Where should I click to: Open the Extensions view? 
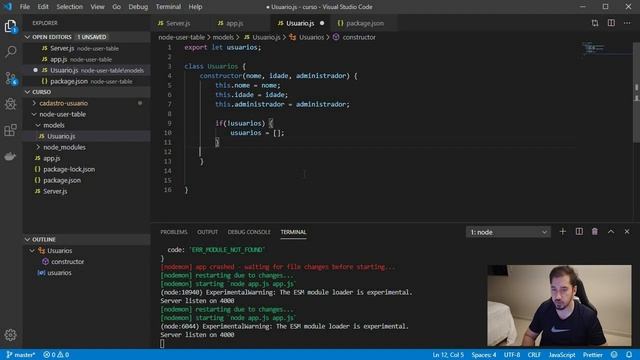pyautogui.click(x=11, y=130)
